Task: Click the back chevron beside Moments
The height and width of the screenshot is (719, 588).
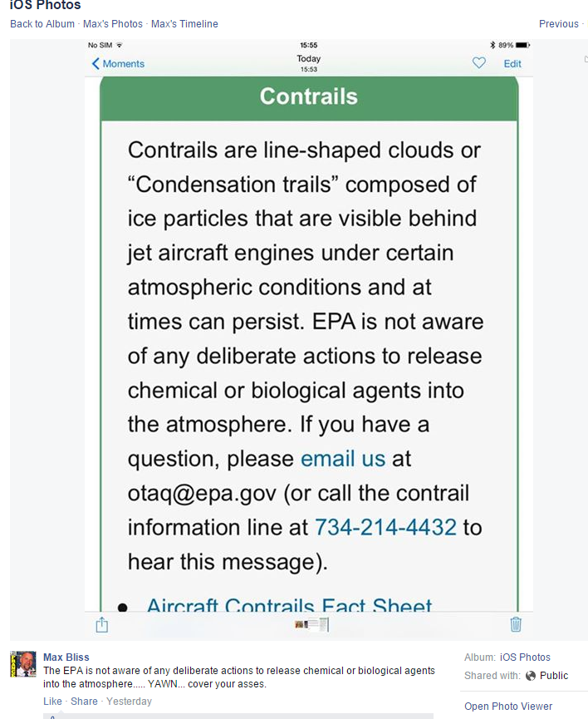Action: 96,64
